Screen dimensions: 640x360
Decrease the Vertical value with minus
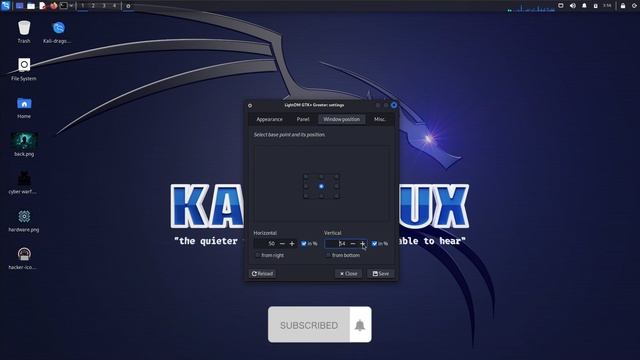point(353,244)
